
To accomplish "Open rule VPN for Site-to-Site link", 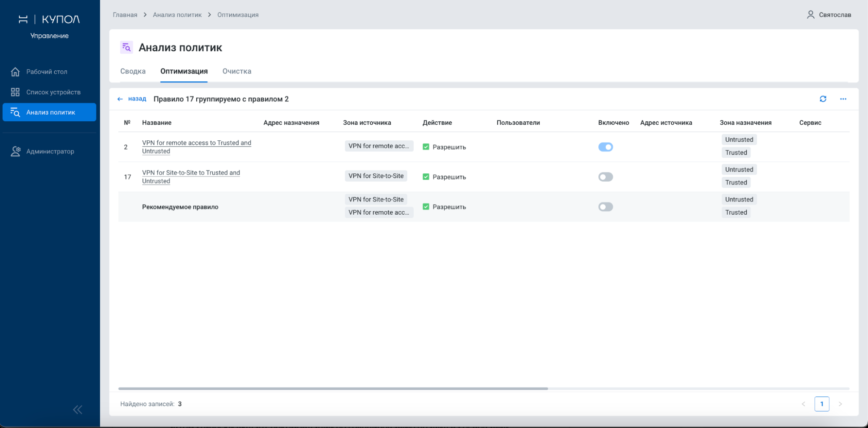I will (x=191, y=173).
